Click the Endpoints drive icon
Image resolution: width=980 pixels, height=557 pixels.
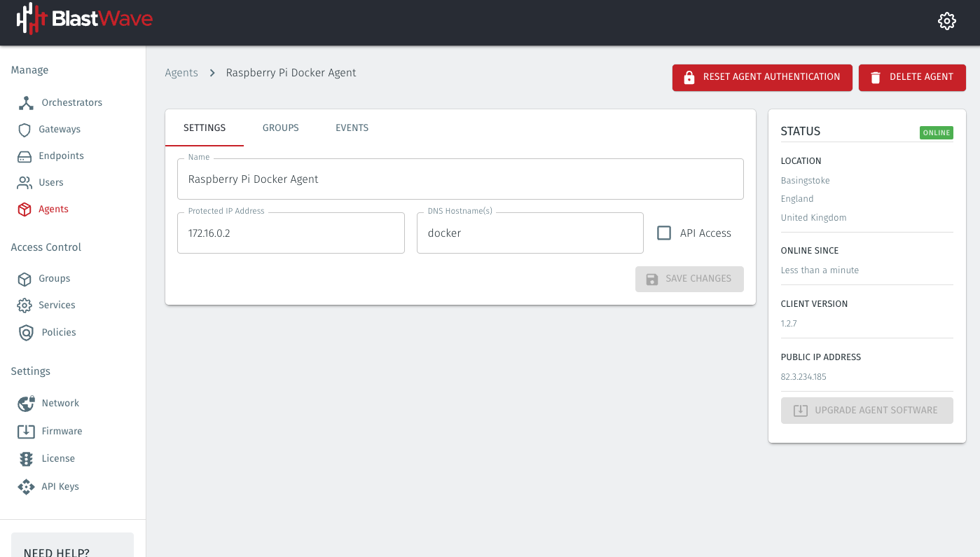pos(25,156)
